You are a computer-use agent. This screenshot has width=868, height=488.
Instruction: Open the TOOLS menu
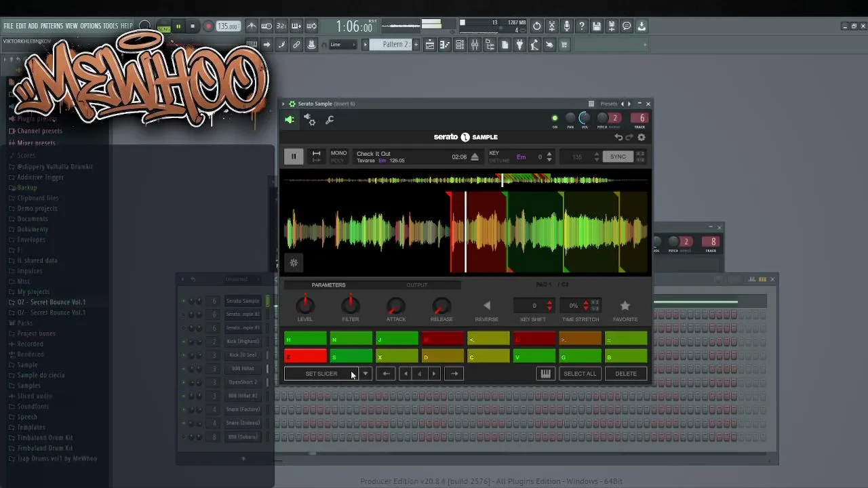point(111,26)
